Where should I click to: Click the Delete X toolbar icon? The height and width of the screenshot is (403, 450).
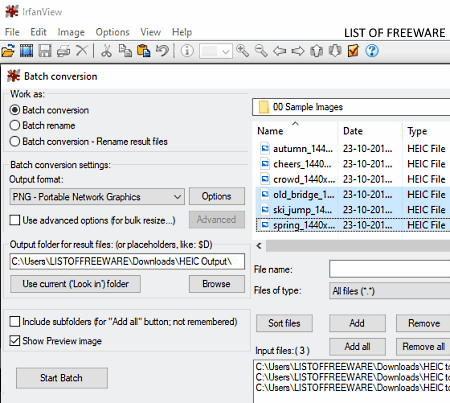coord(82,51)
